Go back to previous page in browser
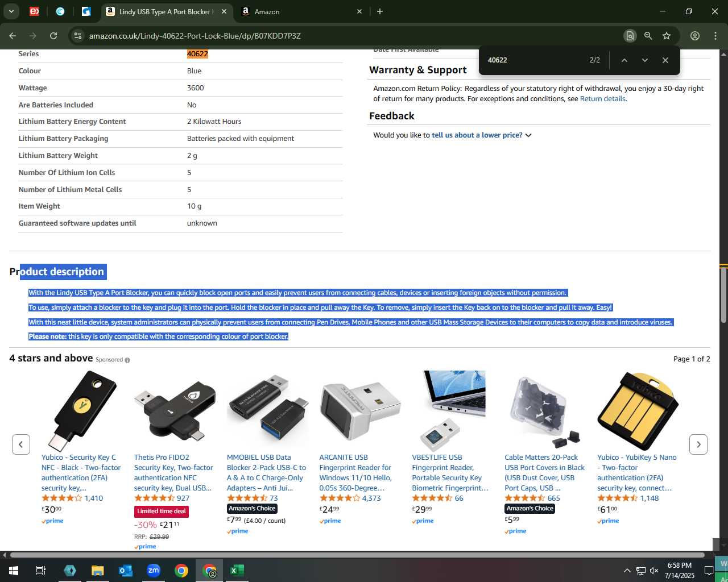Screen dimensions: 728x582 (x=13, y=36)
